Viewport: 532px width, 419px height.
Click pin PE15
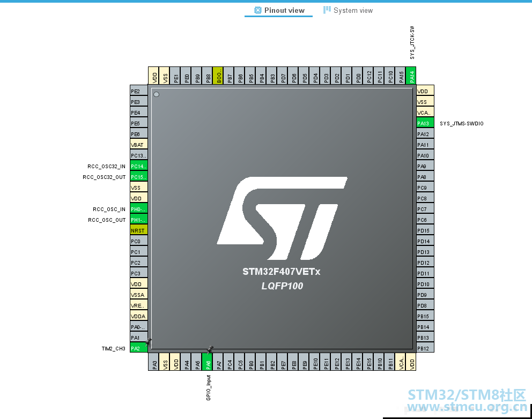pyautogui.click(x=368, y=362)
